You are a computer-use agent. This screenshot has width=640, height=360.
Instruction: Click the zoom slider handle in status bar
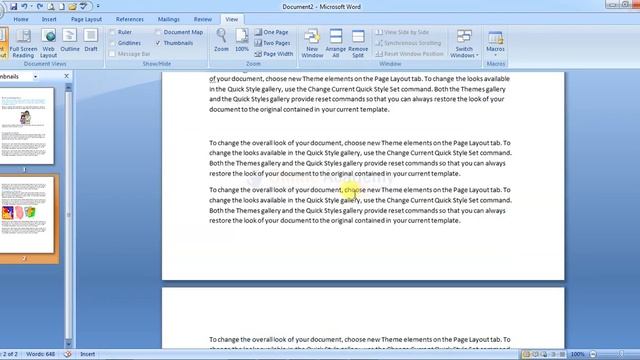click(621, 354)
